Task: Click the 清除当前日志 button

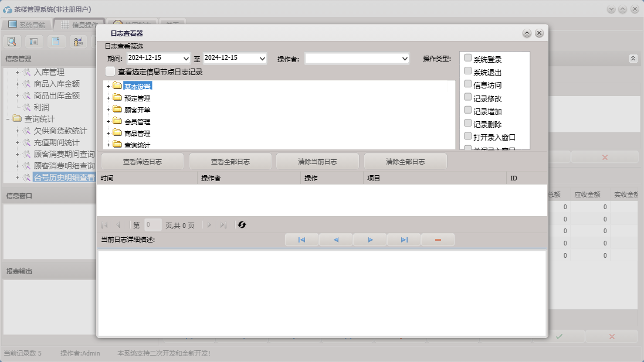Action: pyautogui.click(x=317, y=162)
